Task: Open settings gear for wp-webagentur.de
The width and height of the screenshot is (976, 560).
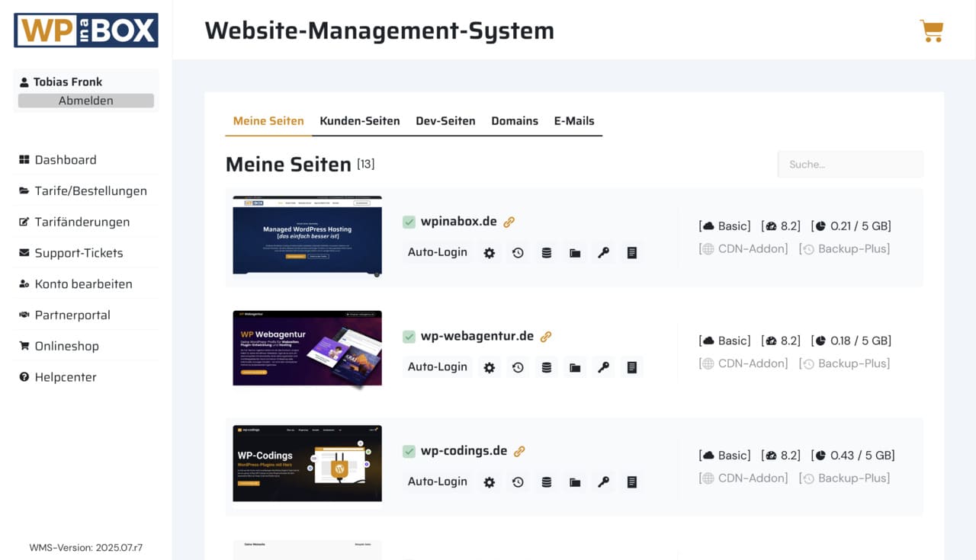Action: click(490, 367)
